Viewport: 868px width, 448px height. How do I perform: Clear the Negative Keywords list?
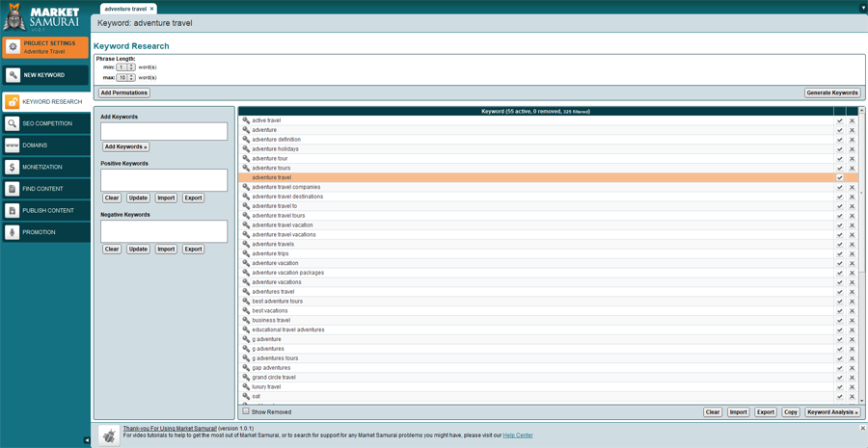(112, 249)
